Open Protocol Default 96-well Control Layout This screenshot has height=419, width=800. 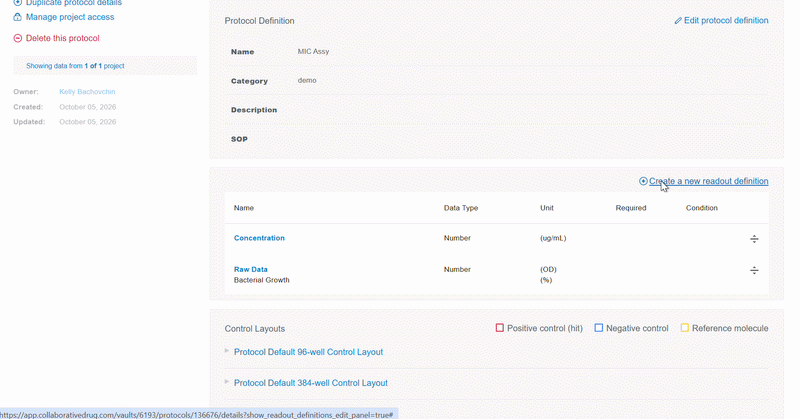tap(308, 352)
